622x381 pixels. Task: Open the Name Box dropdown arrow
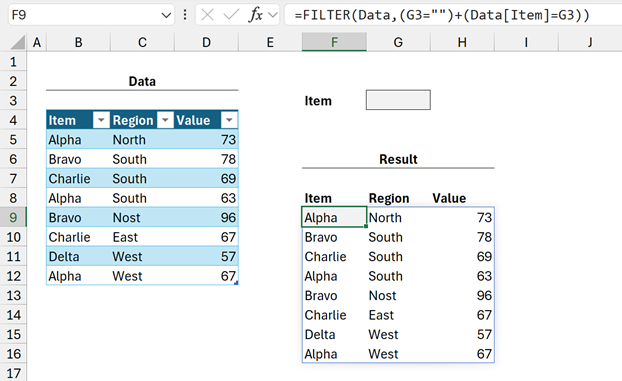click(166, 15)
